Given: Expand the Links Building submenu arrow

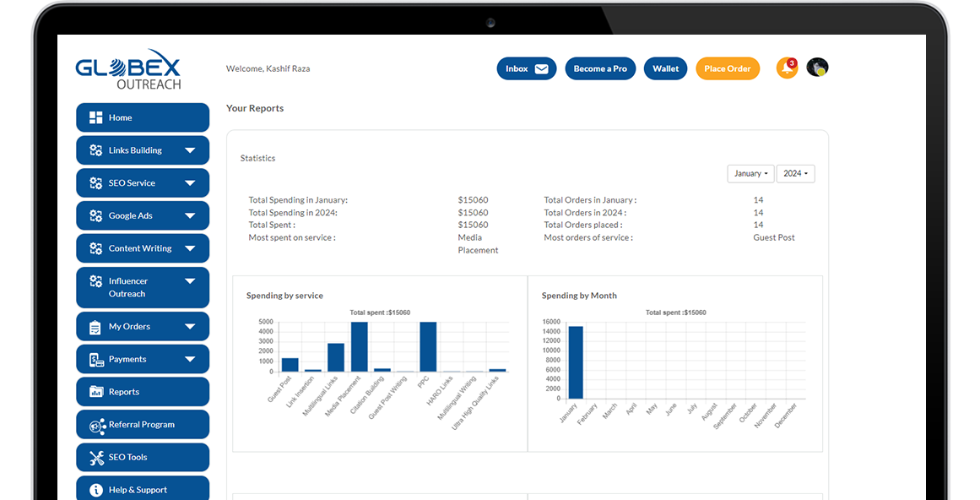Looking at the screenshot, I should (x=190, y=150).
